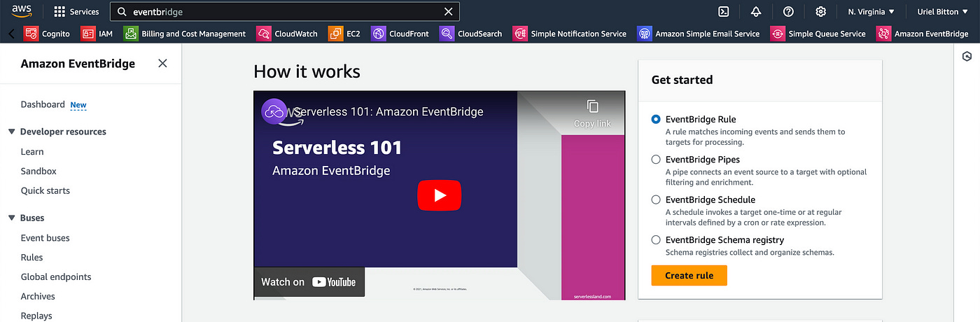The image size is (980, 322).
Task: Click Watch on YouTube button
Action: pos(309,282)
